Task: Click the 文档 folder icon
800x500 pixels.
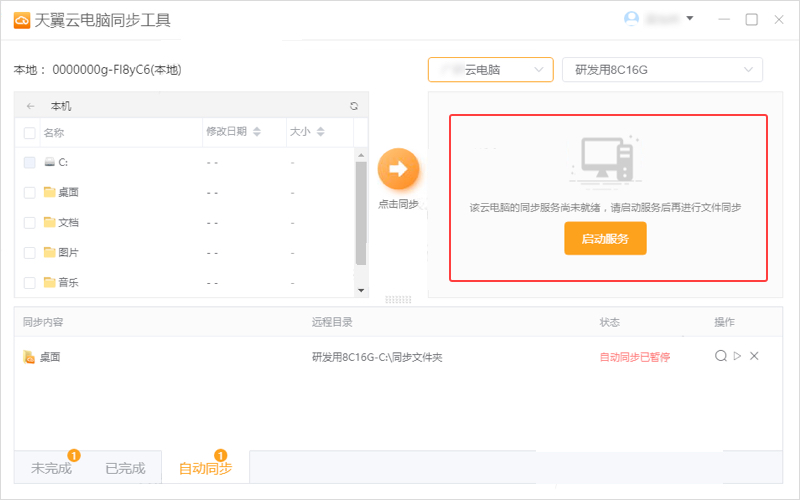Action: [49, 222]
